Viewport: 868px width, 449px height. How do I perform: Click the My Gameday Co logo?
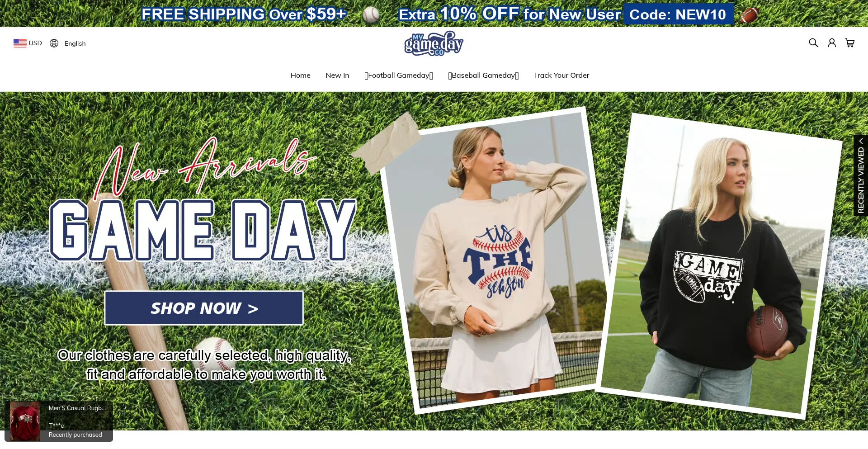pos(434,43)
